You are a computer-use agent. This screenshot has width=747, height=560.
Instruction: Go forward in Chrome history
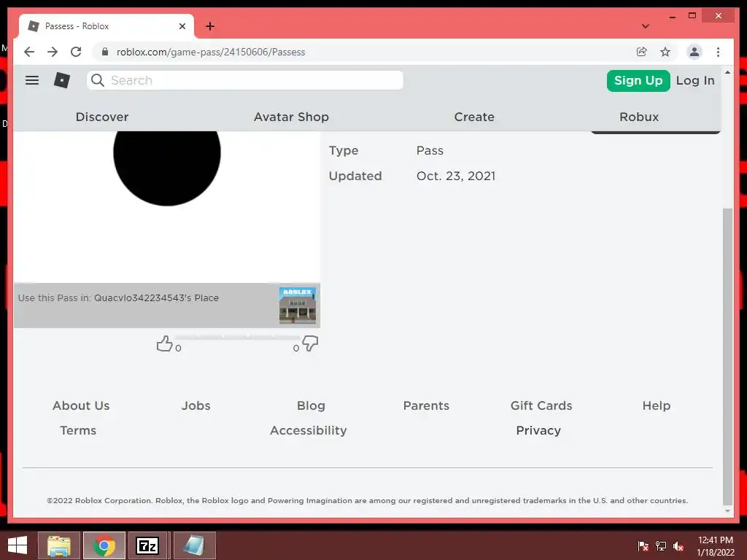pyautogui.click(x=53, y=52)
